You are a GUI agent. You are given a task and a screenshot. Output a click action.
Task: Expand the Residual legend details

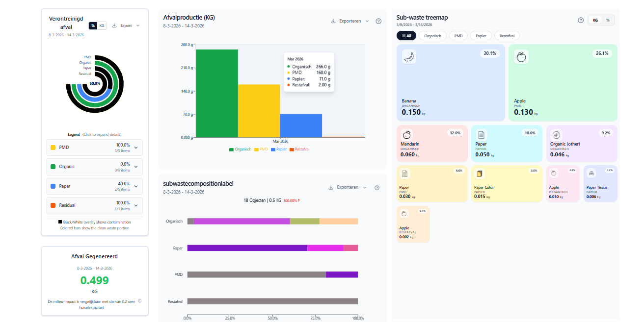136,205
